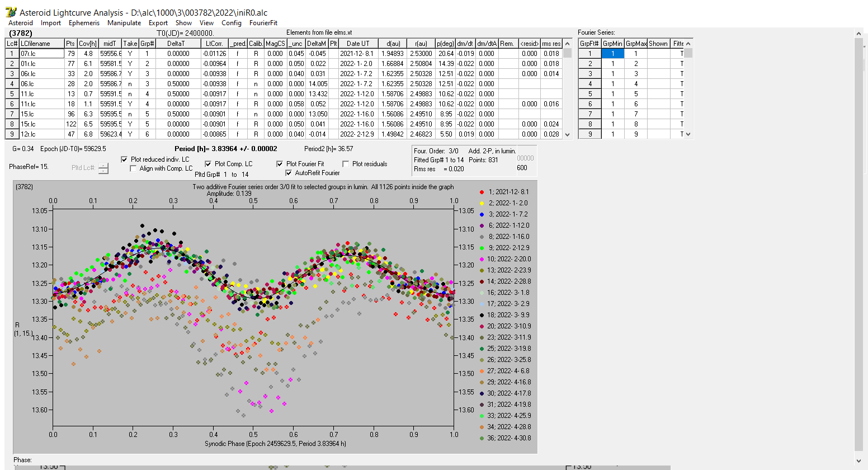Viewport: 868px width, 470px height.
Task: Click Fourier Series table scroll-down arrow
Action: click(x=688, y=134)
